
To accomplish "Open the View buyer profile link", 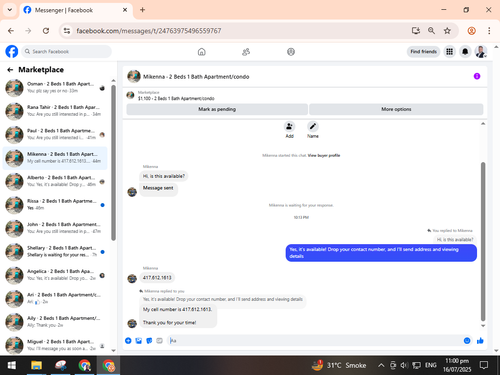I will tap(324, 155).
